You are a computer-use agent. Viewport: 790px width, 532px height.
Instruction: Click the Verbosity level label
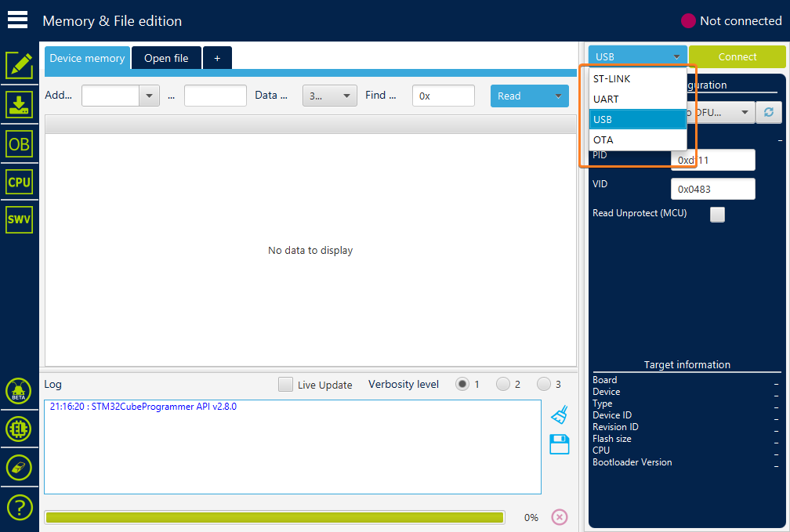coord(404,385)
